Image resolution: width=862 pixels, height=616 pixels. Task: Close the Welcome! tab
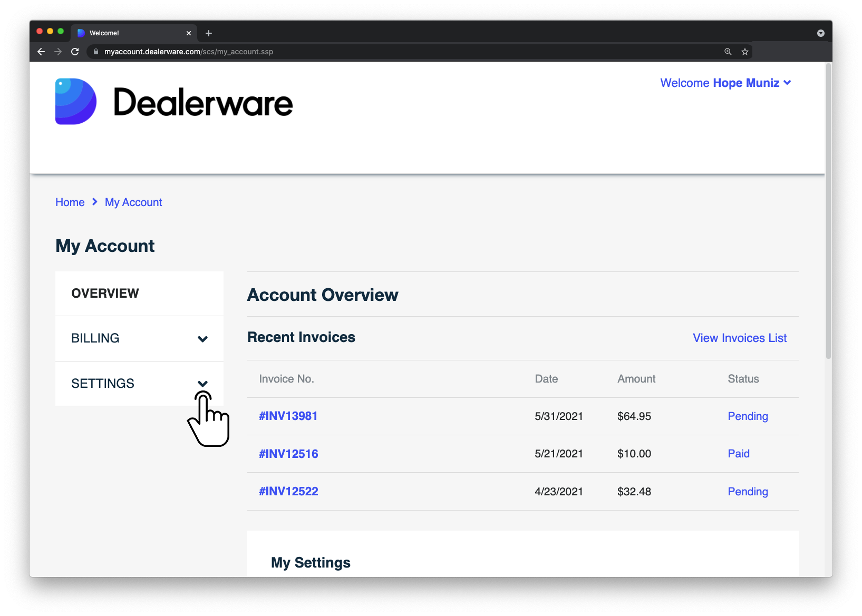(189, 33)
